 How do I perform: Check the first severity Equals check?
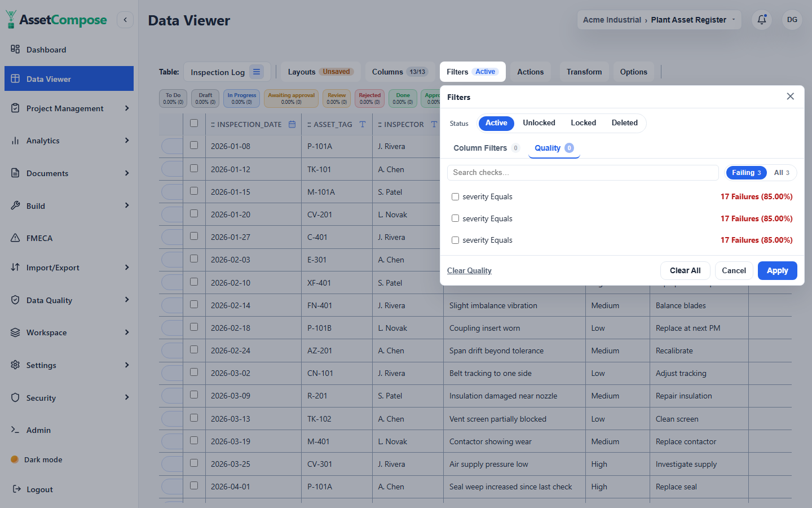(x=455, y=196)
